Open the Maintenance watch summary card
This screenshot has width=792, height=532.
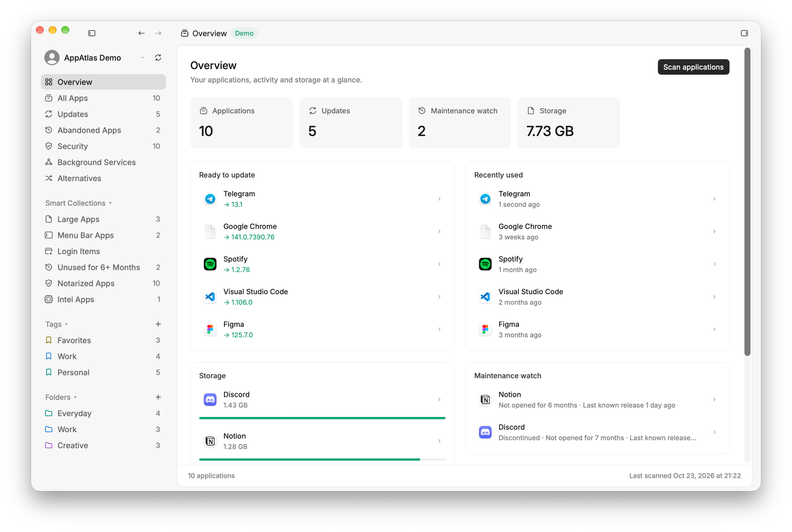pyautogui.click(x=459, y=122)
